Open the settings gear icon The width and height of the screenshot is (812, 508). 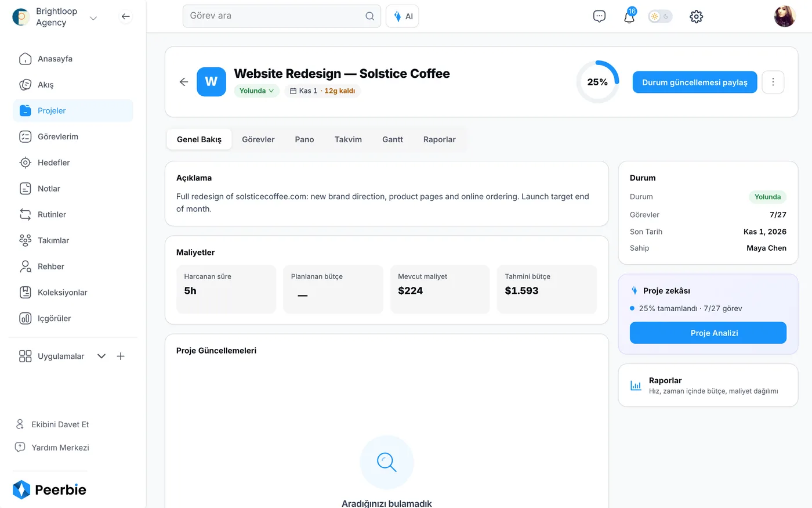pos(697,16)
